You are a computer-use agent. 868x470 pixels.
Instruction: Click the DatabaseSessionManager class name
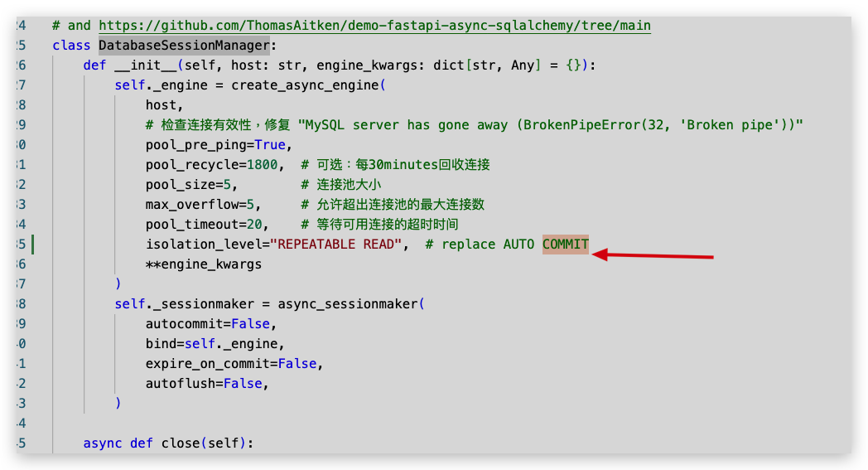pyautogui.click(x=185, y=46)
